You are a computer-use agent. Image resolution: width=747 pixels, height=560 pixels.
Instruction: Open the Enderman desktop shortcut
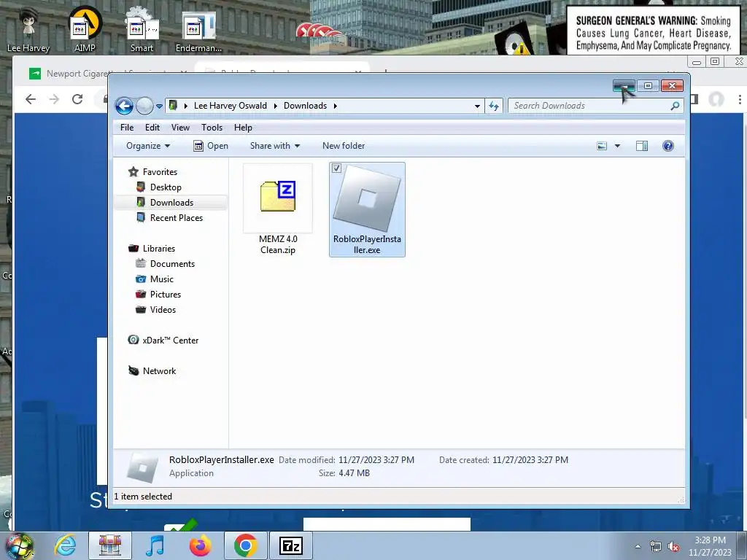coord(198,31)
